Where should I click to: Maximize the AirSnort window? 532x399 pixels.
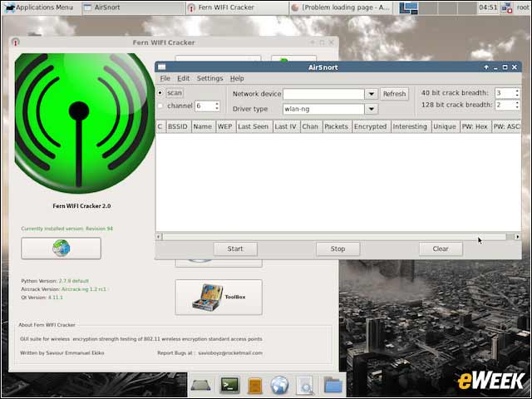click(x=505, y=67)
